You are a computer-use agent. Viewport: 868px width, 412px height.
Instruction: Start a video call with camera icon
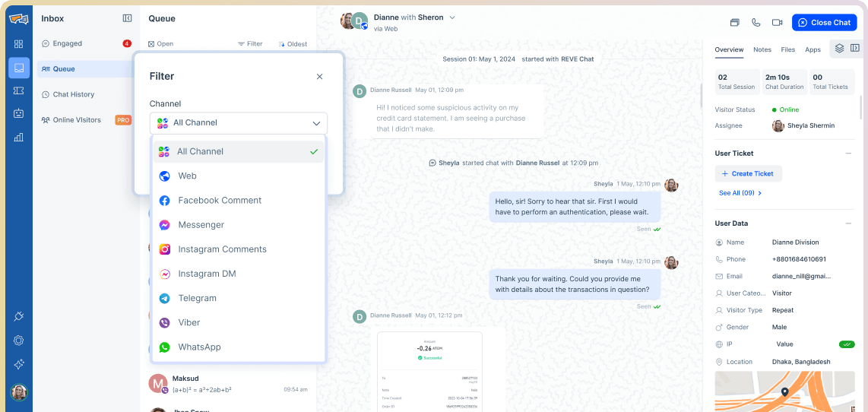[x=778, y=23]
